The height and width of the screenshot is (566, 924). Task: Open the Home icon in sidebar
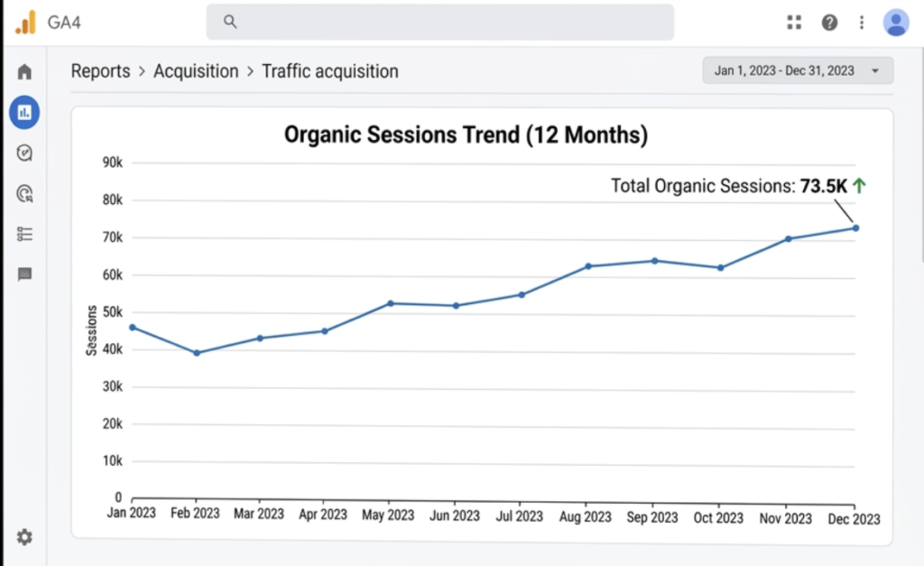(24, 72)
